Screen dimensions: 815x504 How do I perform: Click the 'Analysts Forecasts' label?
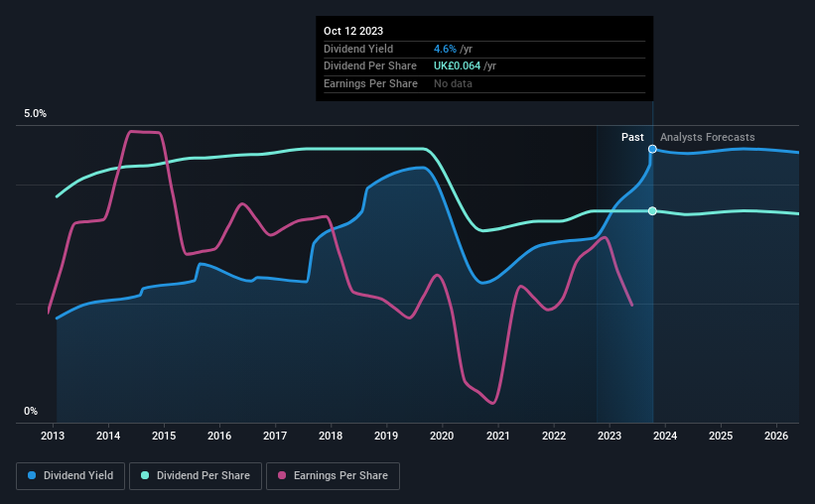pos(708,137)
